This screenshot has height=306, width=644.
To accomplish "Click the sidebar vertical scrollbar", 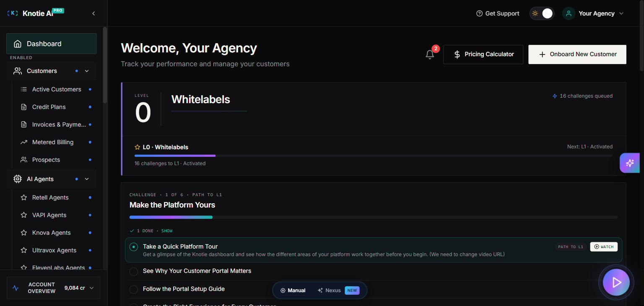I will coord(105,65).
